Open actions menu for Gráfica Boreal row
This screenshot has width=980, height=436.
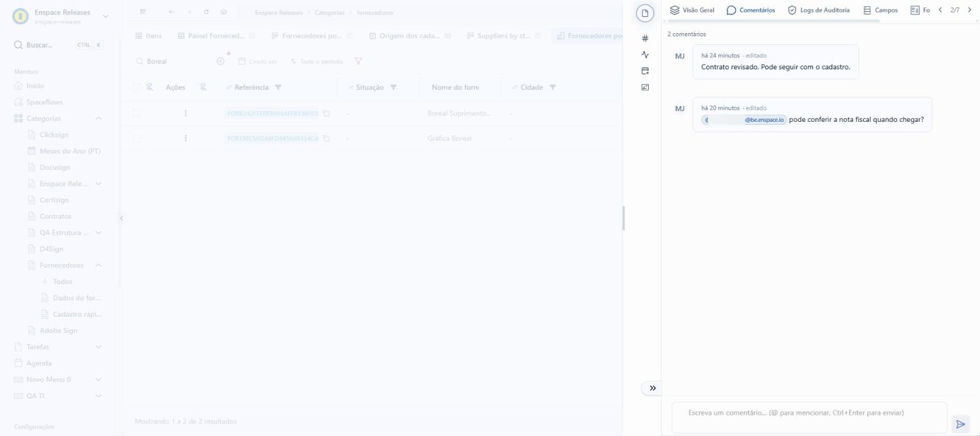click(186, 138)
